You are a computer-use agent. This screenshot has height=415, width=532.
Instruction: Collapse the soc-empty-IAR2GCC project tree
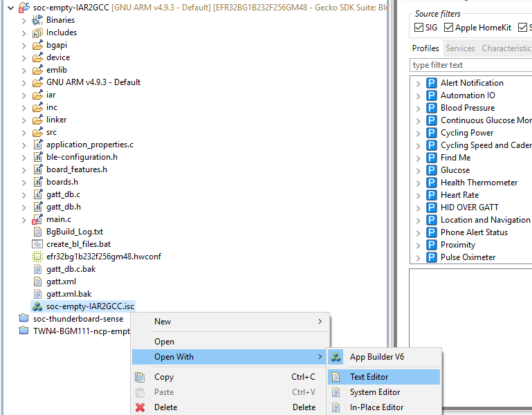coord(10,8)
